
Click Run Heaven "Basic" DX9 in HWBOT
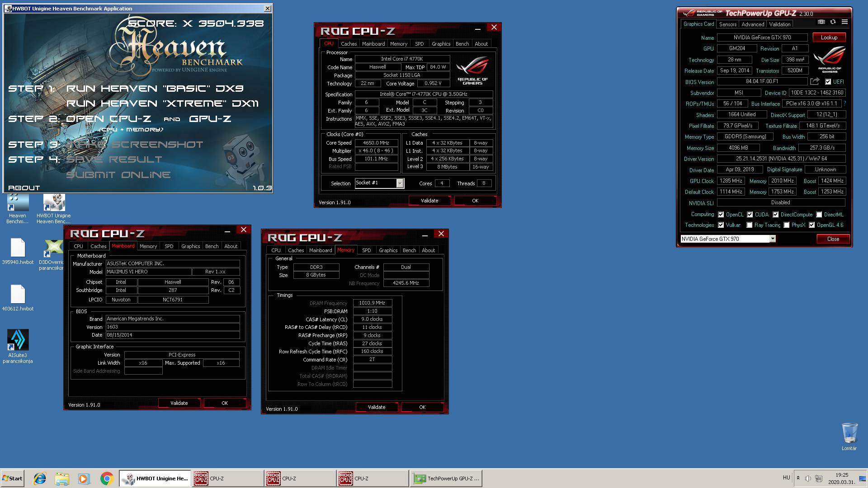click(155, 89)
